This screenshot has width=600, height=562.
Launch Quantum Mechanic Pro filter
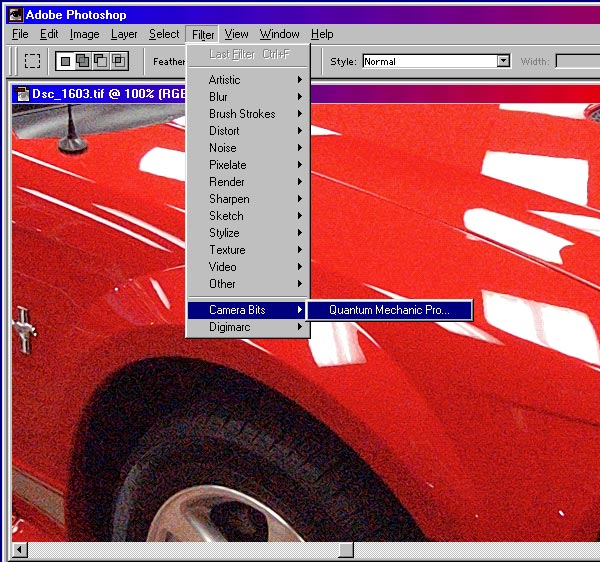pos(390,310)
